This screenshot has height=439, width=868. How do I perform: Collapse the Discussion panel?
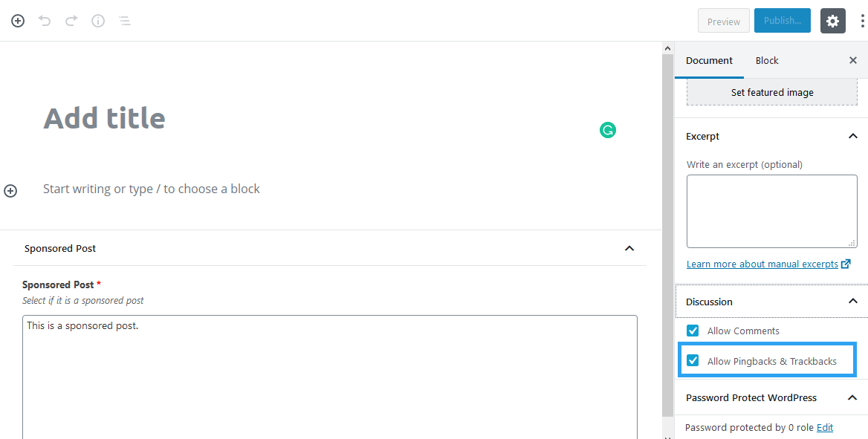click(852, 302)
